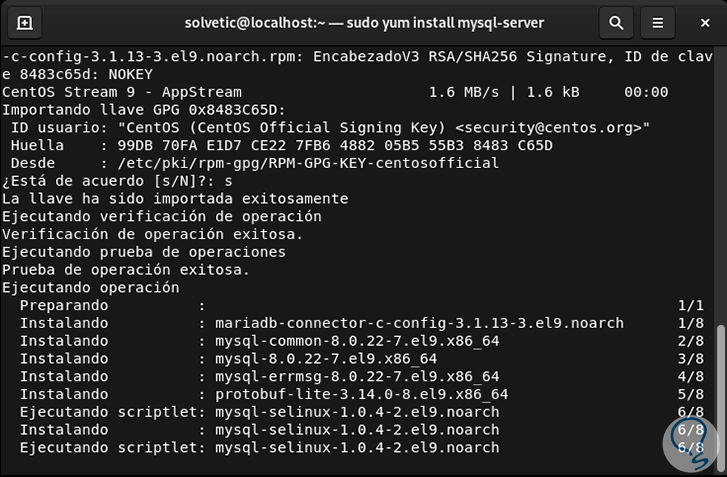
Task: Close the terminal window
Action: (703, 22)
